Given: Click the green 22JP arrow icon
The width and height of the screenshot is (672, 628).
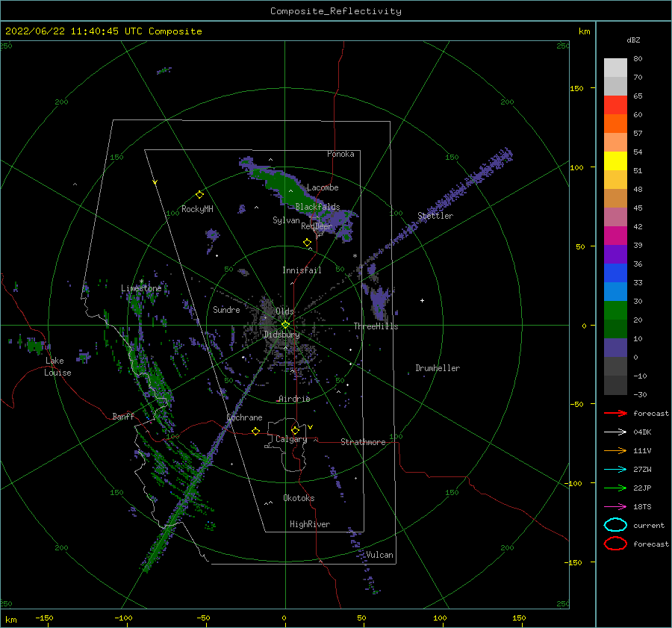Looking at the screenshot, I should point(615,488).
